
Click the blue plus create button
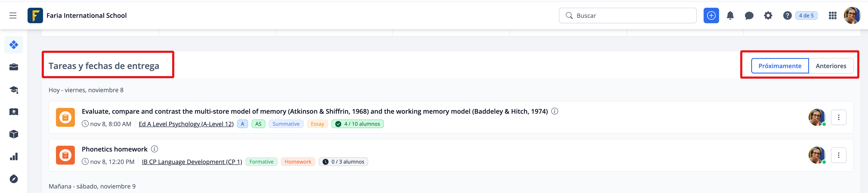(711, 15)
